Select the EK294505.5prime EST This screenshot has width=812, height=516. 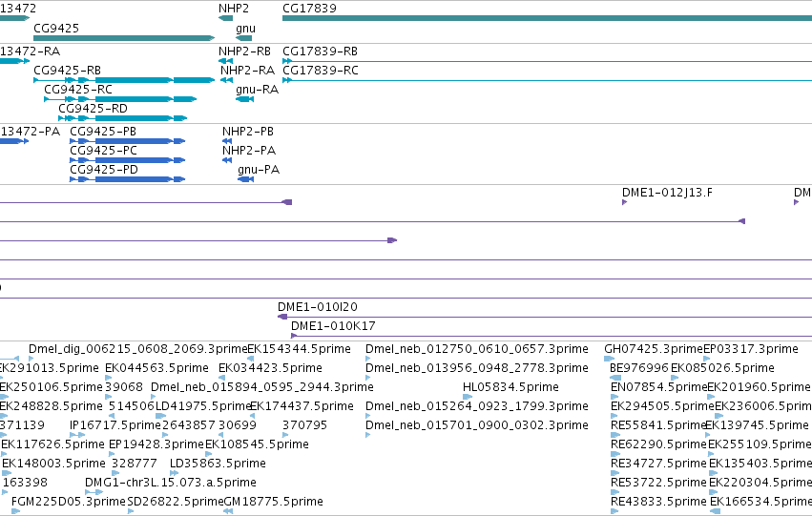[x=662, y=406]
